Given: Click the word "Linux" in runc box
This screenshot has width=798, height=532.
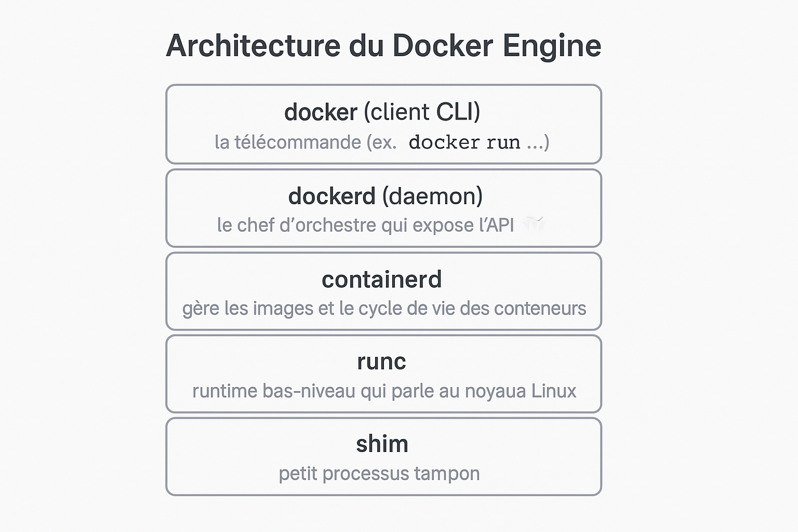Looking at the screenshot, I should pos(554,391).
